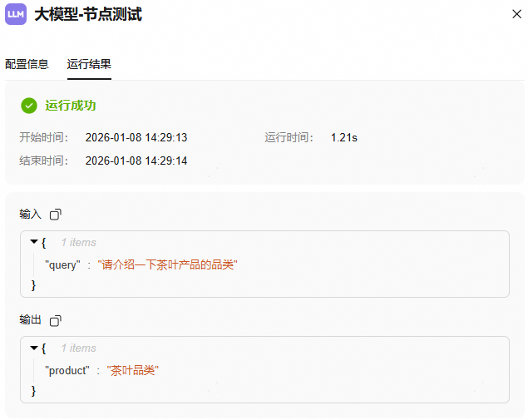The width and height of the screenshot is (528, 420).
Task: Select the 运行结果 tab
Action: (89, 64)
